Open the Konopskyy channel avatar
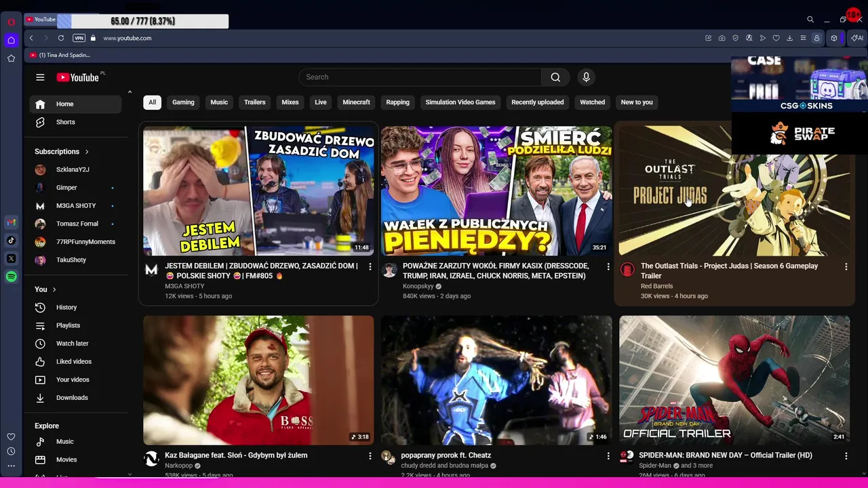This screenshot has height=488, width=868. (389, 270)
